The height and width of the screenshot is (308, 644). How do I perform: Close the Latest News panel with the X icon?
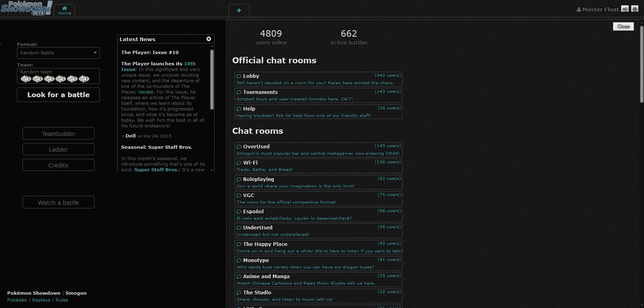pos(208,39)
